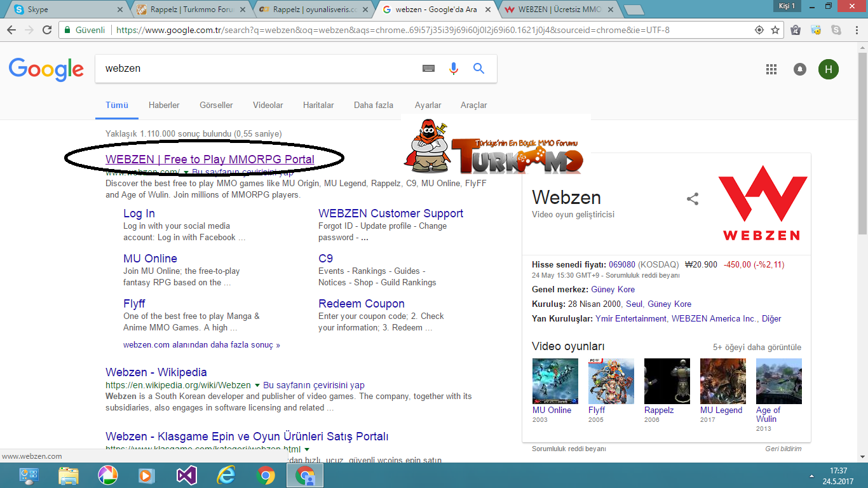Open the Google account avatar H
The image size is (868, 488).
coord(829,69)
